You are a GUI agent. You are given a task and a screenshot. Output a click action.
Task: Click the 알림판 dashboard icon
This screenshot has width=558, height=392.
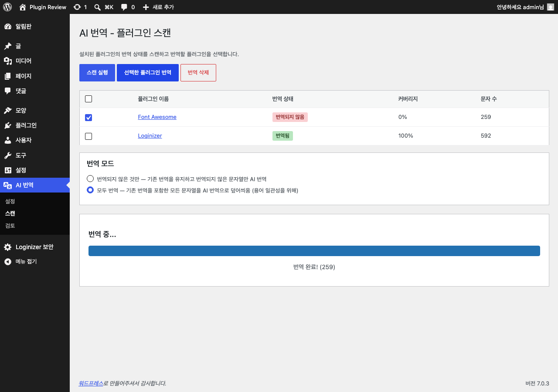pos(8,27)
